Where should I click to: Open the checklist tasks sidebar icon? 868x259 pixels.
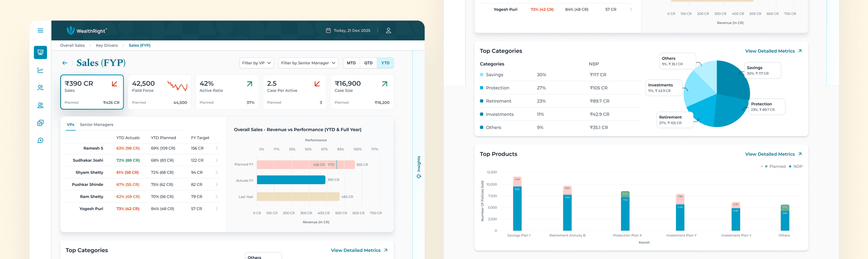click(x=40, y=123)
